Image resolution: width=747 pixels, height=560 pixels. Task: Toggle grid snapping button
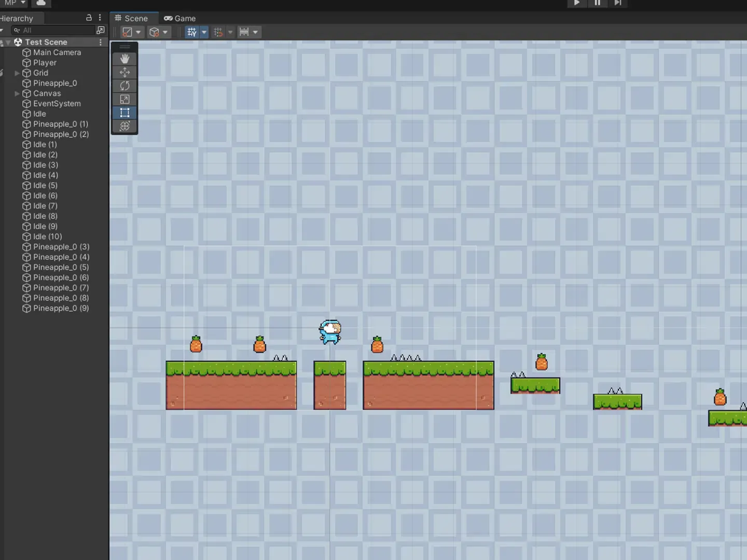pos(218,32)
